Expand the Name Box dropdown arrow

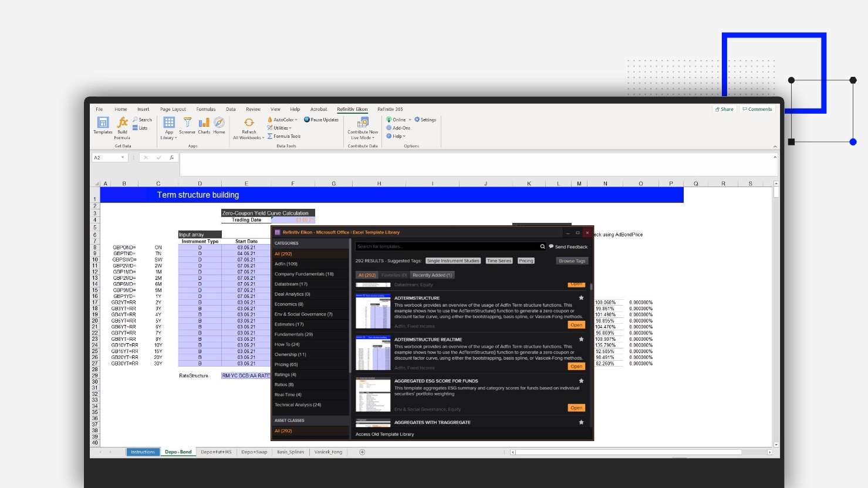click(x=123, y=157)
